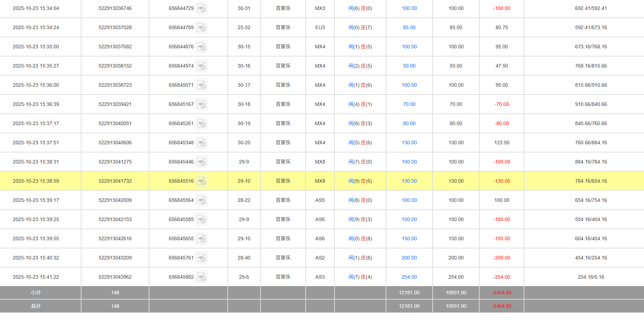
Task: Select the blue 70.00 bet amount
Action: (409, 104)
